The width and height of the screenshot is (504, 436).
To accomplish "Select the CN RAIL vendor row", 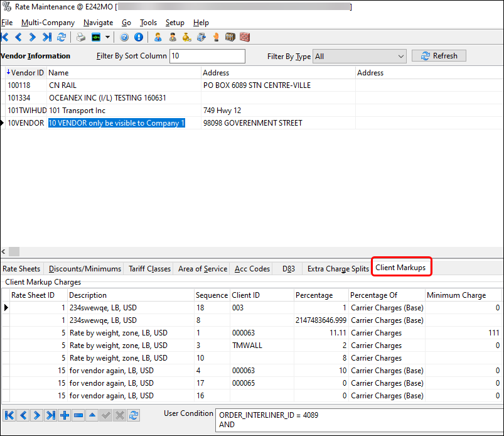I will pyautogui.click(x=62, y=85).
